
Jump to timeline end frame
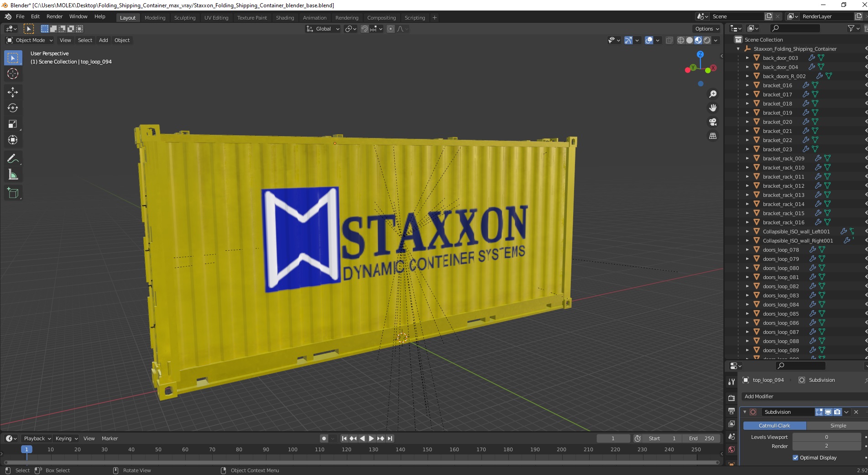click(x=390, y=438)
